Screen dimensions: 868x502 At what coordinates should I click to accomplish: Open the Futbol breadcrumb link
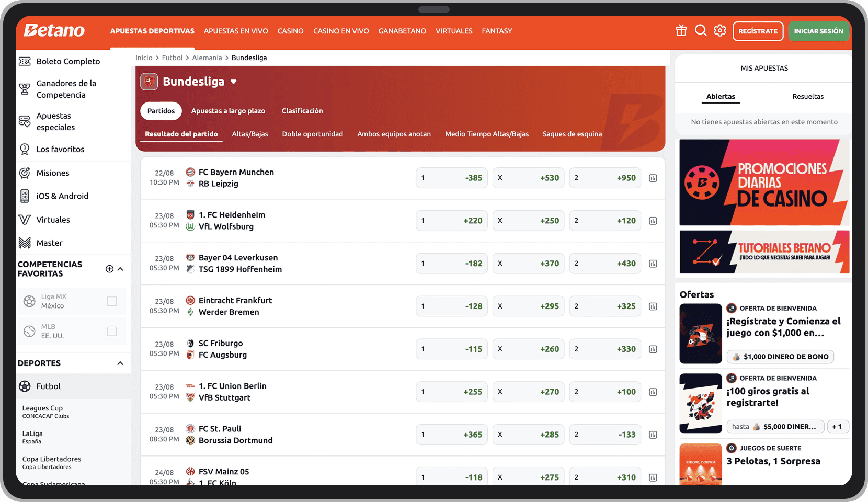[x=172, y=58]
